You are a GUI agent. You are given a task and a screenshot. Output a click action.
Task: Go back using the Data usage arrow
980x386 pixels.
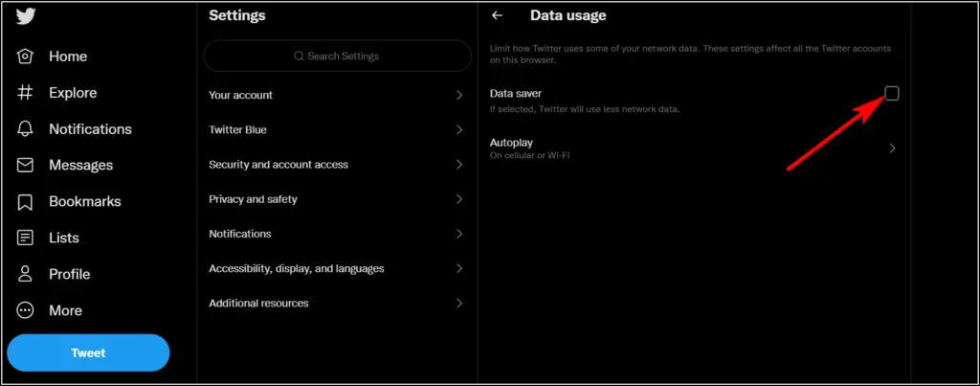click(x=497, y=15)
